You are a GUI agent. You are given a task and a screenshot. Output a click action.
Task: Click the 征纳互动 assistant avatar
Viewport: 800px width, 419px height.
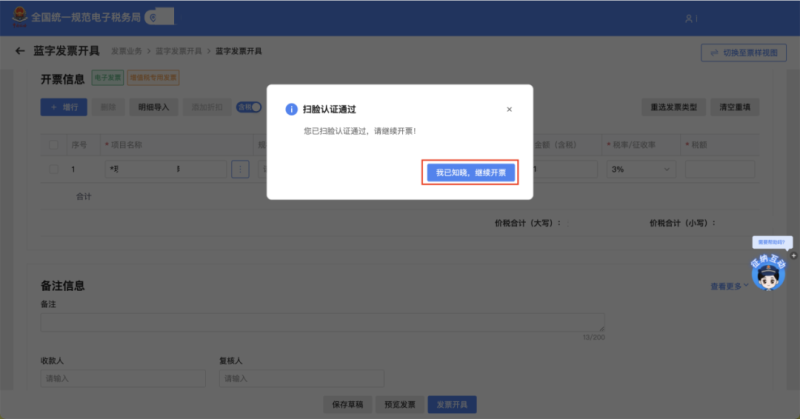tap(768, 273)
